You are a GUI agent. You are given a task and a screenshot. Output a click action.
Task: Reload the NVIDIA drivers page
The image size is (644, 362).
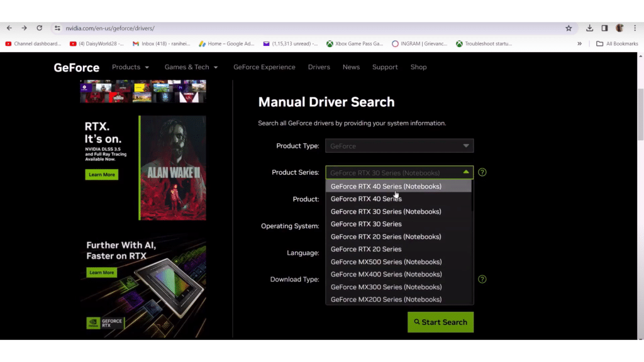[40, 28]
